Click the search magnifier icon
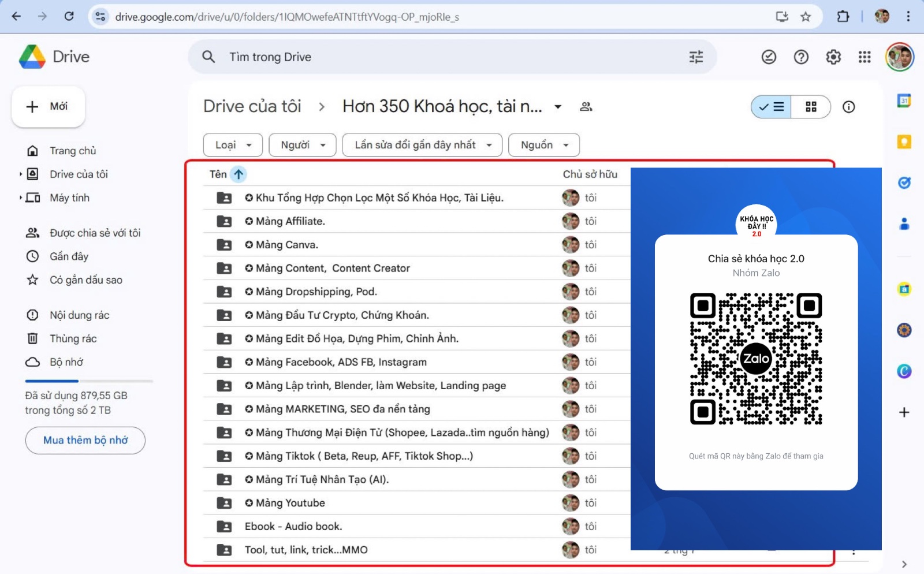Viewport: 924px width, 574px height. (208, 57)
